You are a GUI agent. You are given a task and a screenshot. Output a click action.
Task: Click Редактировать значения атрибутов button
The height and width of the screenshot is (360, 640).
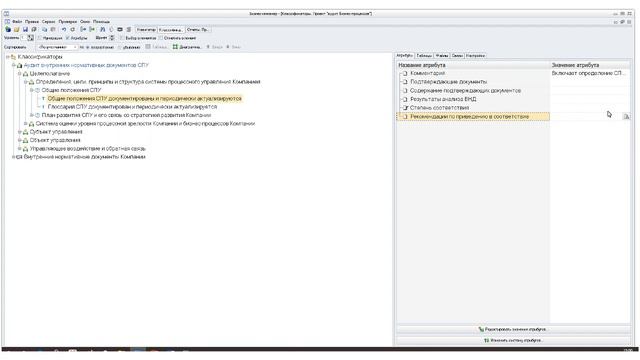point(513,329)
